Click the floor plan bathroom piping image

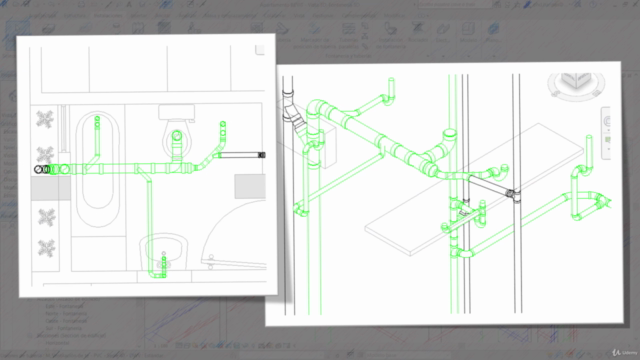148,165
